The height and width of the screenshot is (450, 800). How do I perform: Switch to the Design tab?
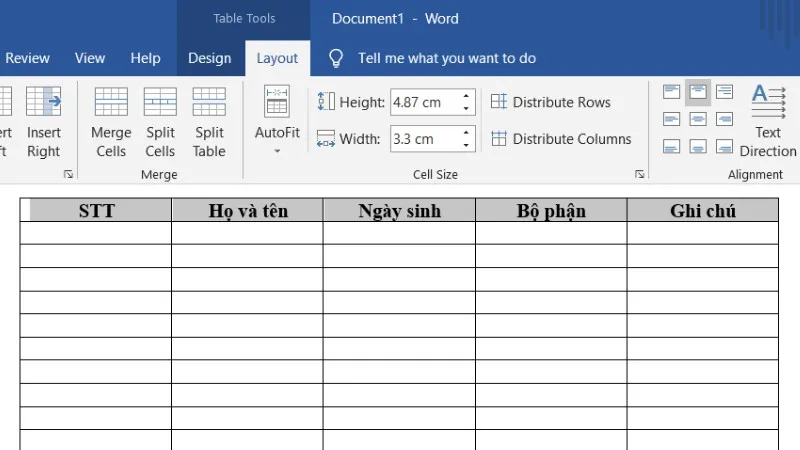(209, 58)
